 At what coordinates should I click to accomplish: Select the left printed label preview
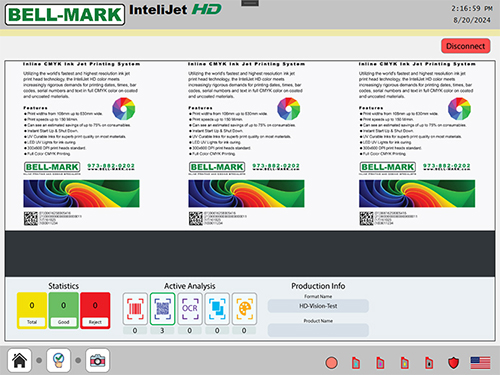[x=81, y=144]
